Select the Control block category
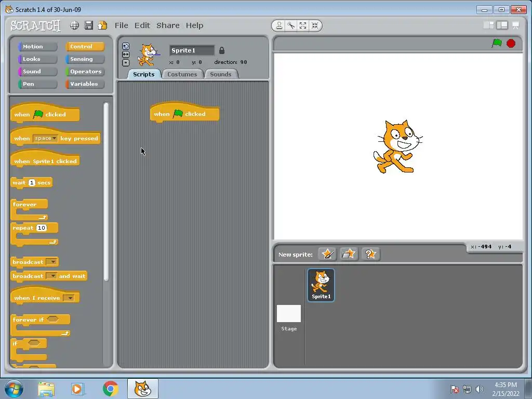This screenshot has height=399, width=532. point(85,46)
